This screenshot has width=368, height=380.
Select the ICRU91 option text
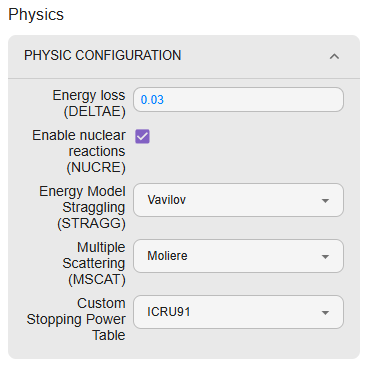[x=169, y=312]
